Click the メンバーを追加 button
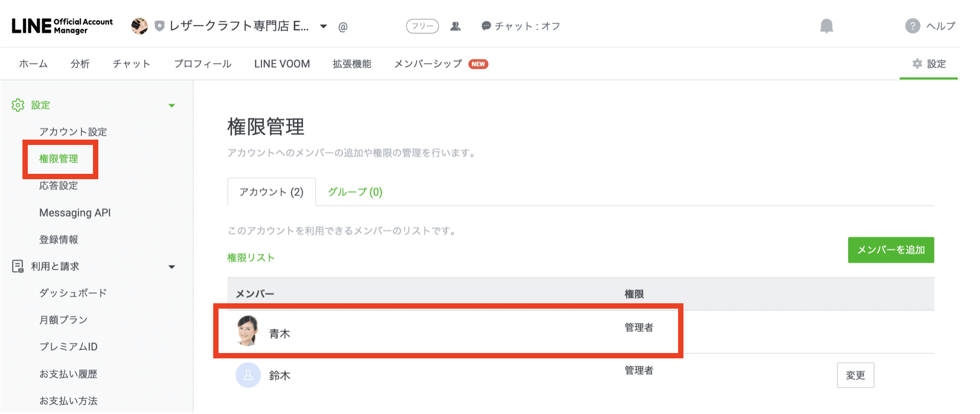The height and width of the screenshot is (414, 980). (x=890, y=250)
